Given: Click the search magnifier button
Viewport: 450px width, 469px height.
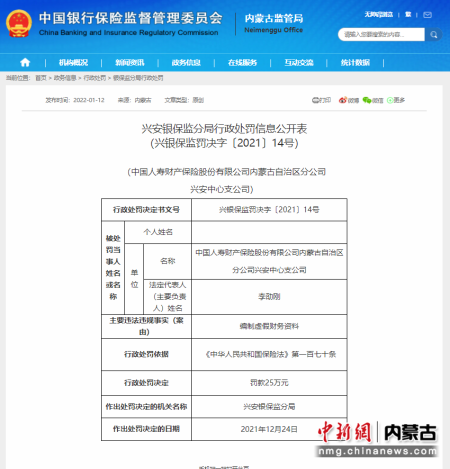Looking at the screenshot, I should tap(434, 35).
